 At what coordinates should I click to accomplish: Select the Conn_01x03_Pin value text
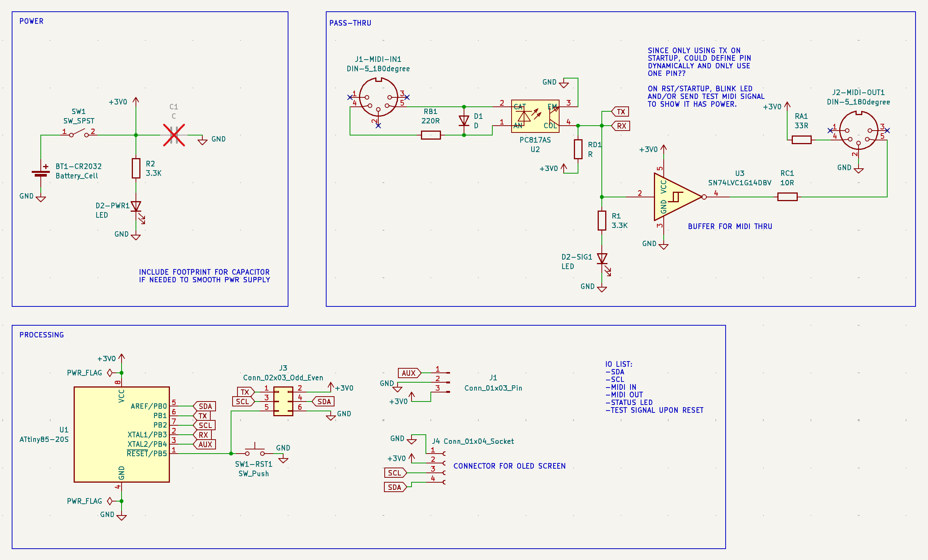(x=493, y=388)
